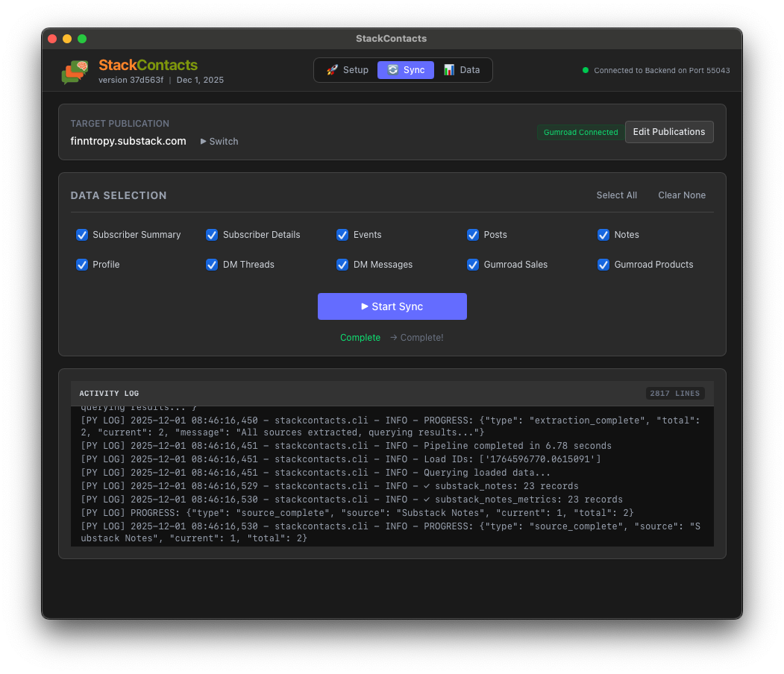Click the TARGET PUBLICATION label
This screenshot has width=784, height=674.
[x=119, y=124]
